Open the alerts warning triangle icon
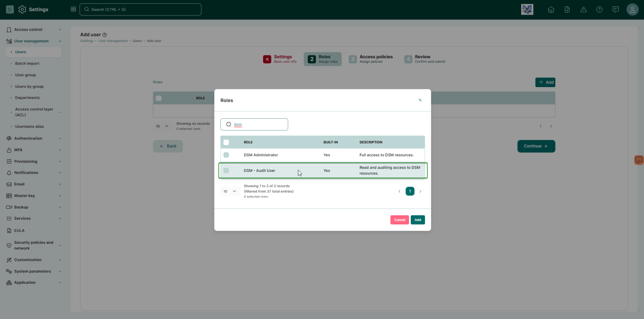Viewport: 644px width, 319px height. coord(583,9)
